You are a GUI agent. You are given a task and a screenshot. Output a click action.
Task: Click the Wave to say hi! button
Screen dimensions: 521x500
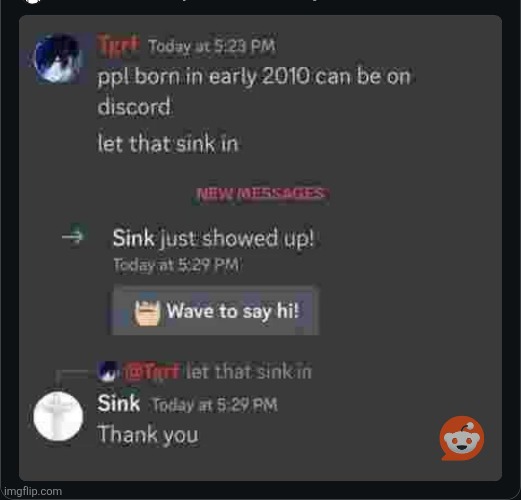click(x=215, y=311)
